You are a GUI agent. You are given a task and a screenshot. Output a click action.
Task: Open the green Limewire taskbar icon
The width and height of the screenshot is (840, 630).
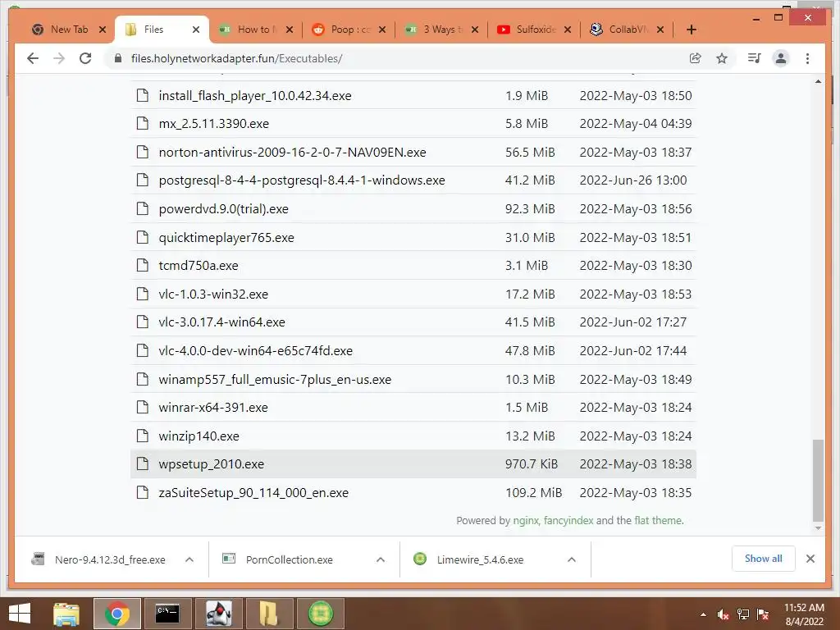pyautogui.click(x=321, y=614)
